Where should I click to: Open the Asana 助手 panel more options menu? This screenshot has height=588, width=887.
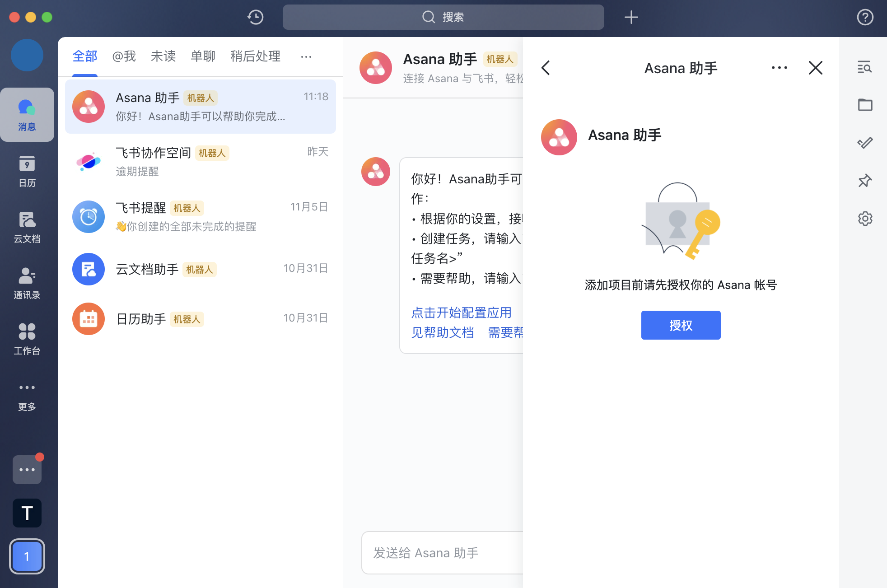(779, 68)
